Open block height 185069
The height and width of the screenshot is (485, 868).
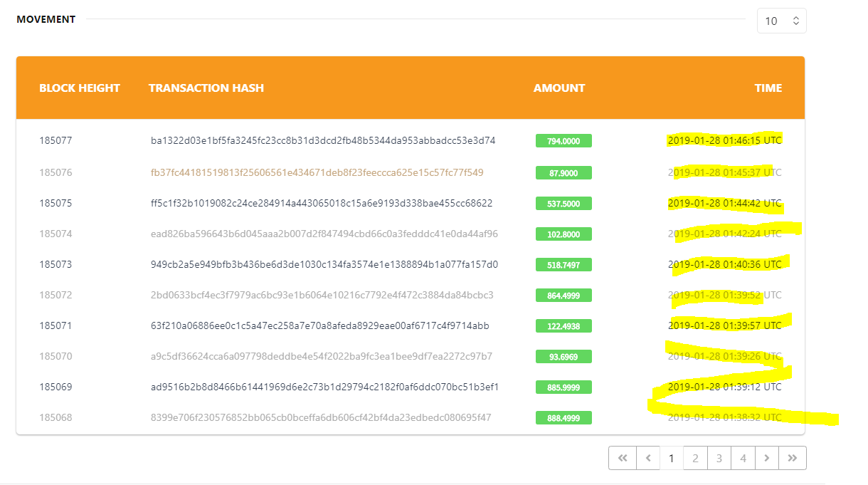55,387
